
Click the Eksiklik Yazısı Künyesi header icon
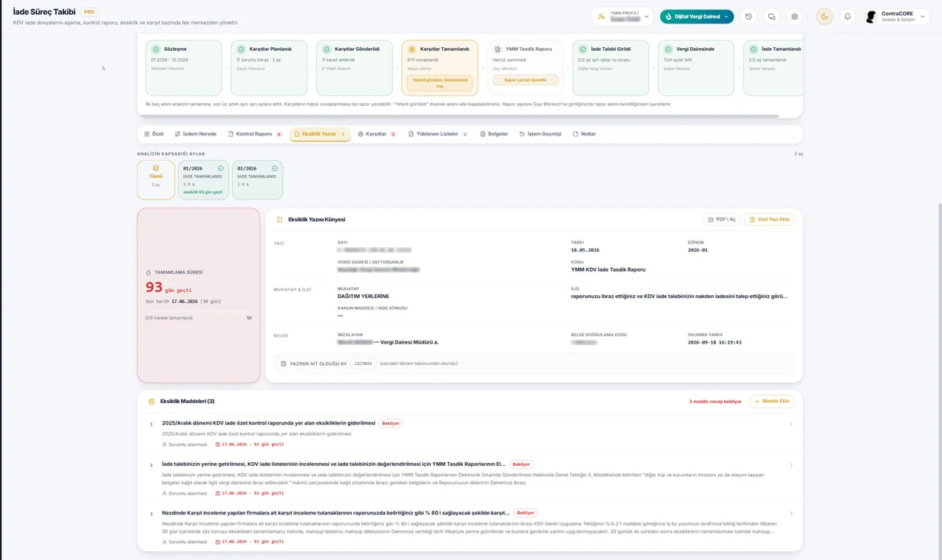click(280, 219)
